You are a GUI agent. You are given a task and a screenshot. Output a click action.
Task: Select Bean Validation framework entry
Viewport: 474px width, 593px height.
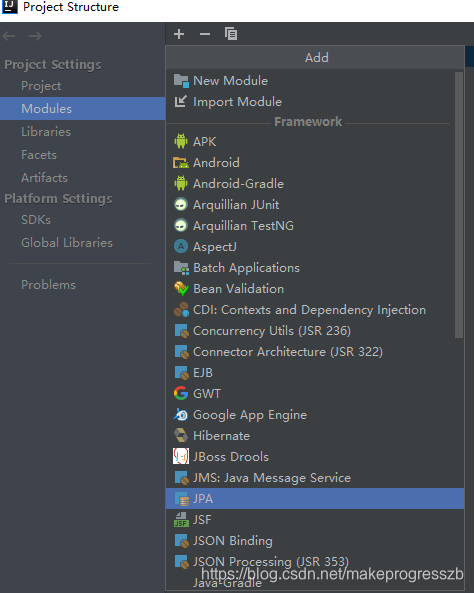point(315,289)
